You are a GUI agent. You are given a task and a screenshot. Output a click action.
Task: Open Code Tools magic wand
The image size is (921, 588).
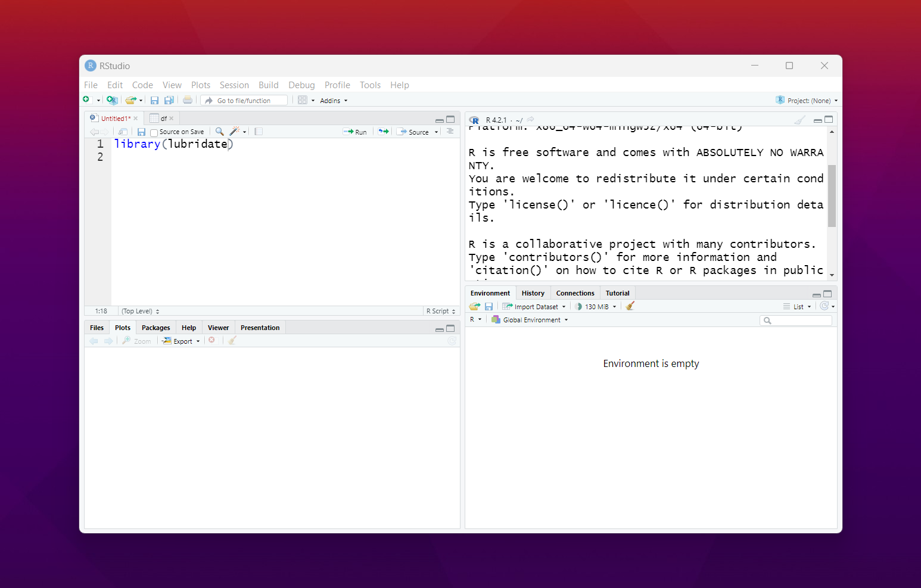click(x=235, y=131)
